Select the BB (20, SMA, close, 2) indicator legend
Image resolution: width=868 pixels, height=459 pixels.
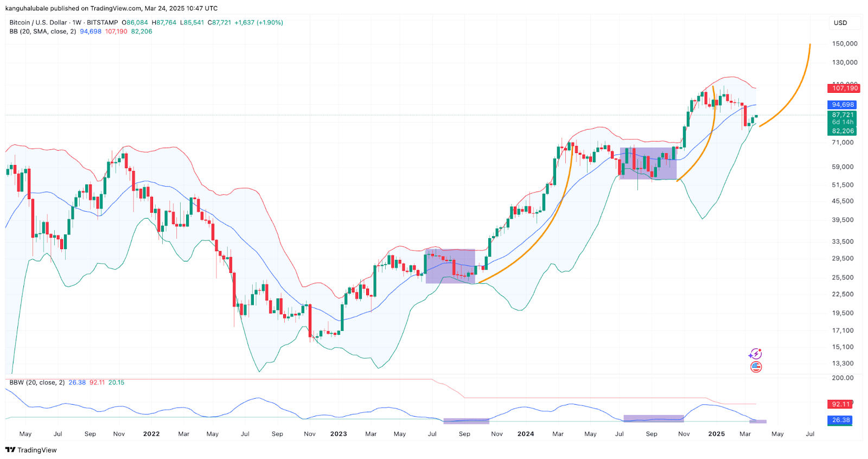point(42,31)
